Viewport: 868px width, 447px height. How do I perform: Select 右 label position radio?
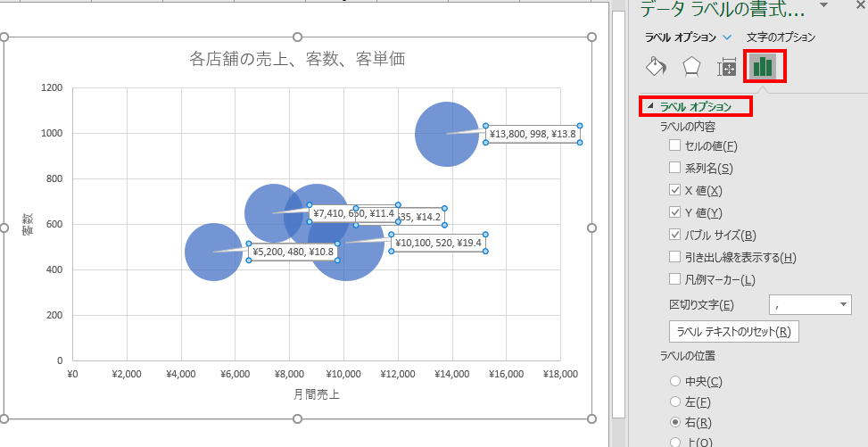tap(674, 422)
